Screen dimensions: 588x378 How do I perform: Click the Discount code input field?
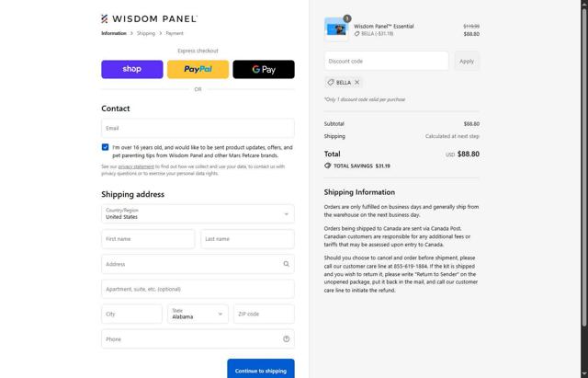386,61
